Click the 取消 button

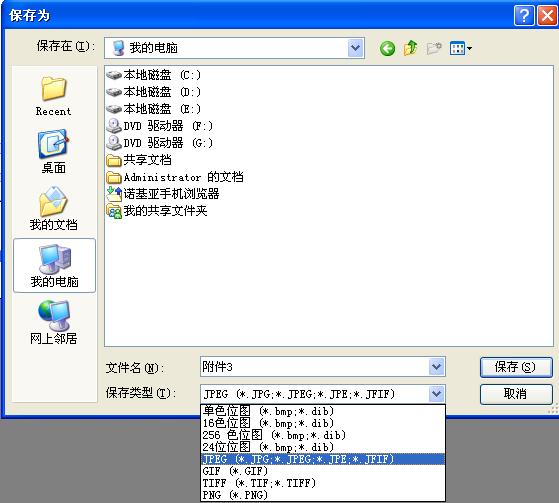pos(516,394)
